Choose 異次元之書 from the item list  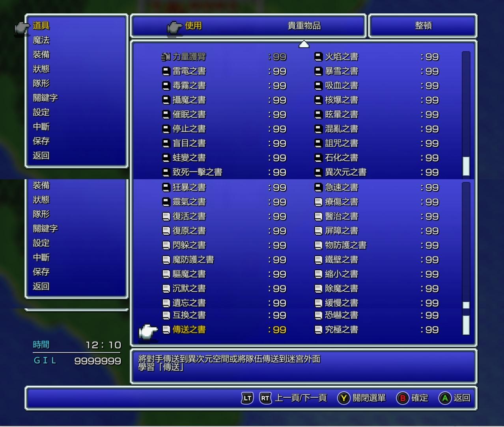point(345,173)
